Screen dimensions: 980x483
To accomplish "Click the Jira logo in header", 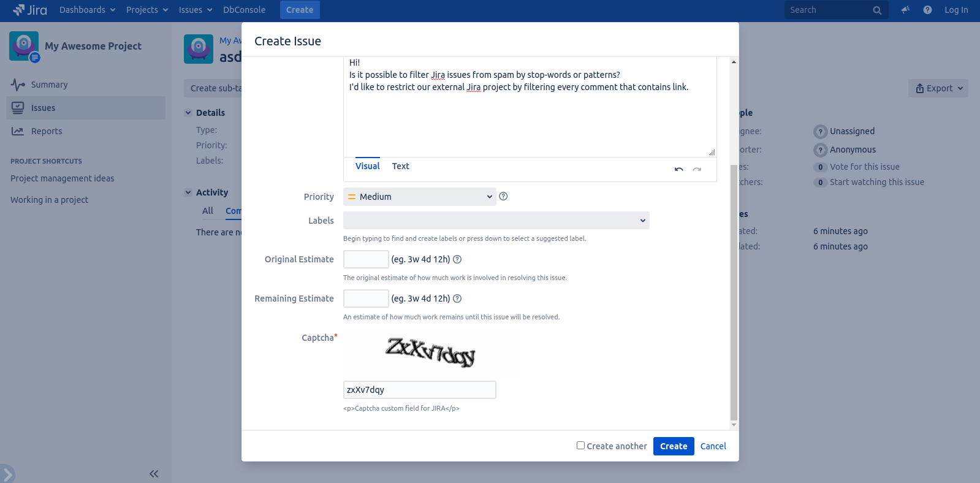I will [30, 10].
